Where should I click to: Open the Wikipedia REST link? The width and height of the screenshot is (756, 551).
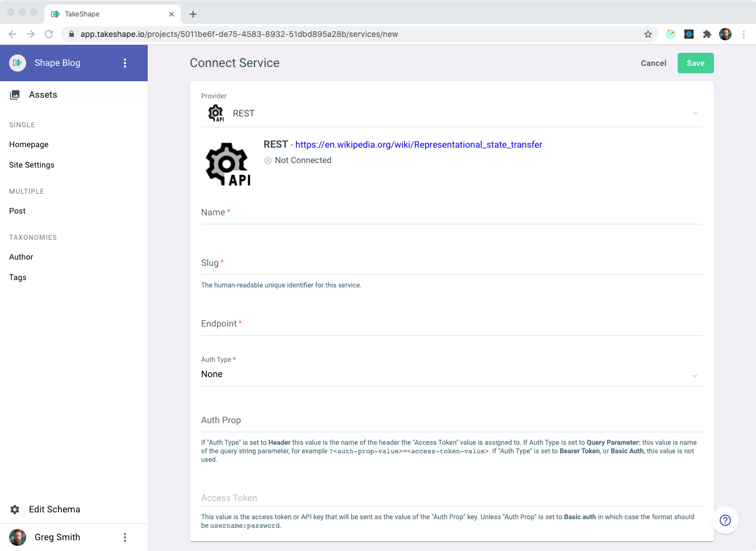419,145
